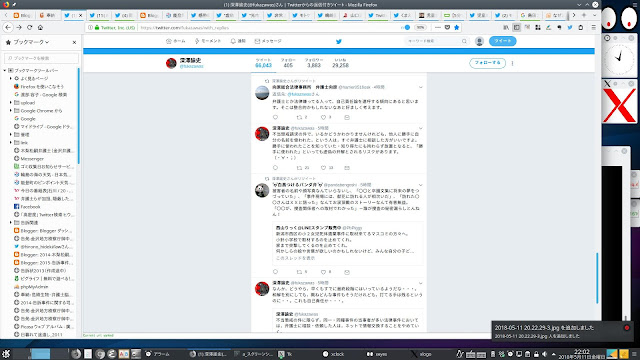This screenshot has width=640, height=360.
Task: Click the Twitter bird extension icon in toolbar
Action: [x=570, y=27]
